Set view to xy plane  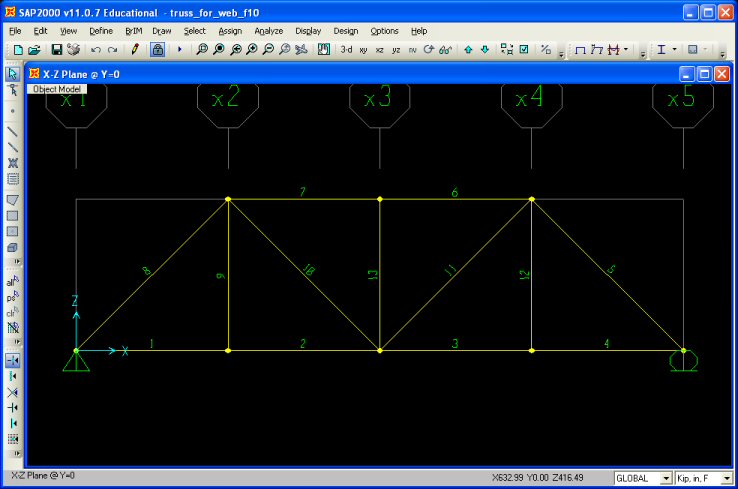[x=363, y=50]
